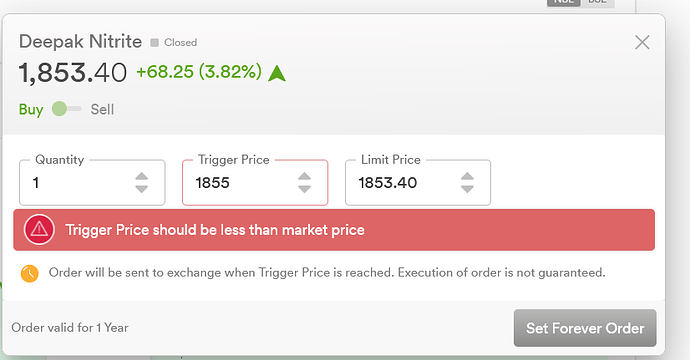Image resolution: width=690 pixels, height=360 pixels.
Task: Select the Buy label option
Action: click(31, 109)
